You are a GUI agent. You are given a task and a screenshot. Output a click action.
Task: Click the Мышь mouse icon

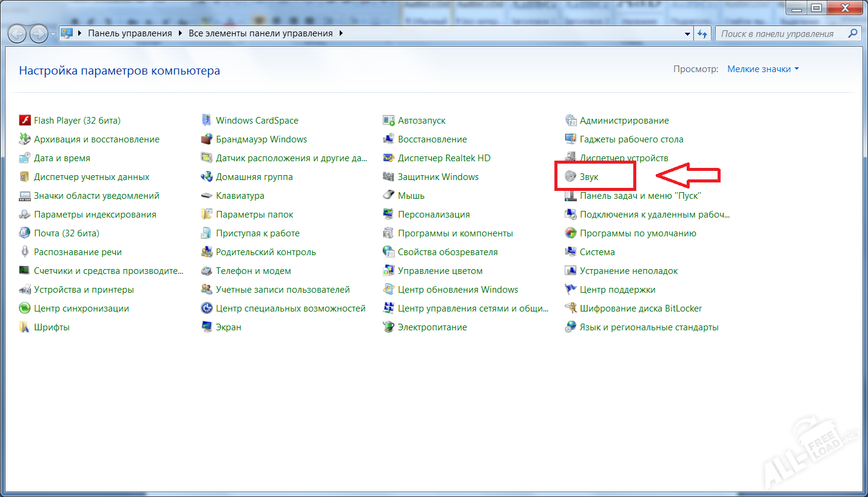tap(388, 196)
